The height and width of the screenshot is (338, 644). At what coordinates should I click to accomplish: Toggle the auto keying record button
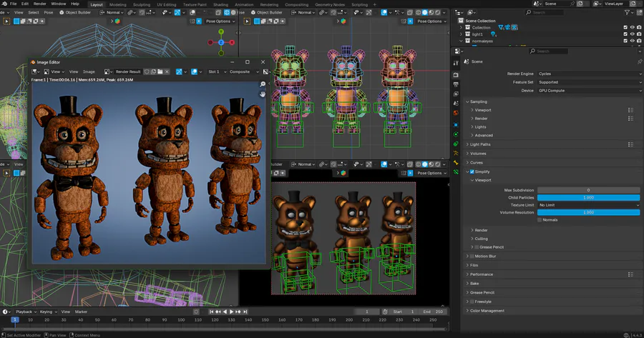[196, 312]
